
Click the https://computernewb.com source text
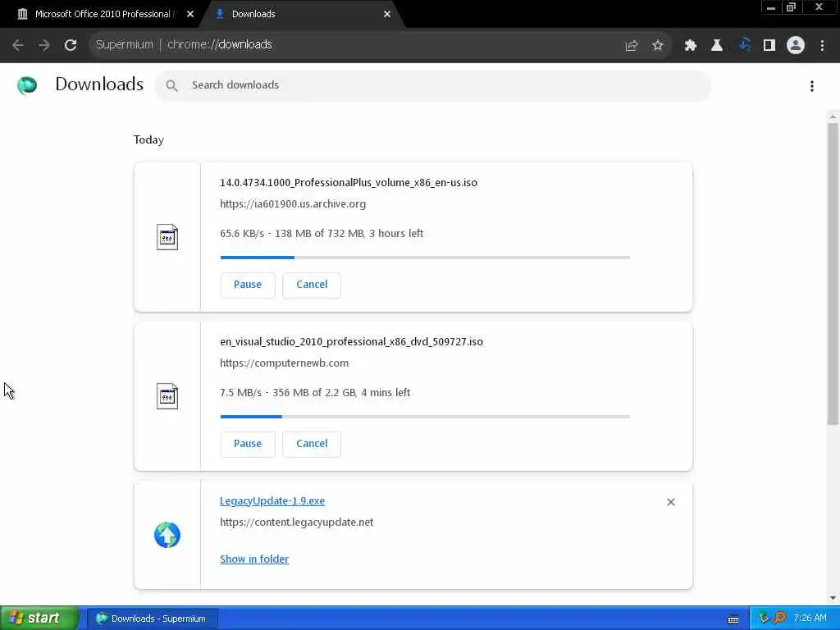coord(284,363)
